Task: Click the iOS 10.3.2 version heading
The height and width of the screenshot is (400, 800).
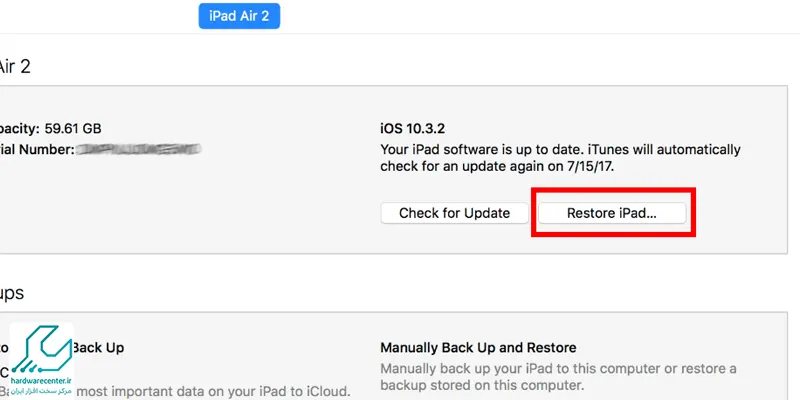Action: pyautogui.click(x=412, y=129)
